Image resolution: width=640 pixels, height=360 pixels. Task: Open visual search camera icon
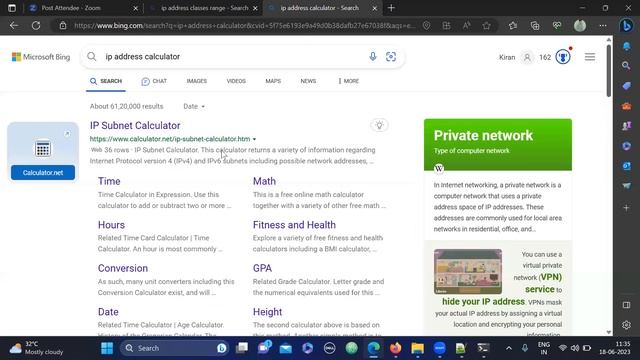[x=391, y=57]
